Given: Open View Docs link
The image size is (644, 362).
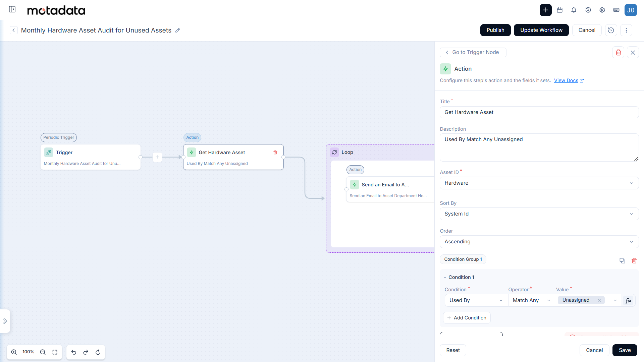Looking at the screenshot, I should point(569,80).
